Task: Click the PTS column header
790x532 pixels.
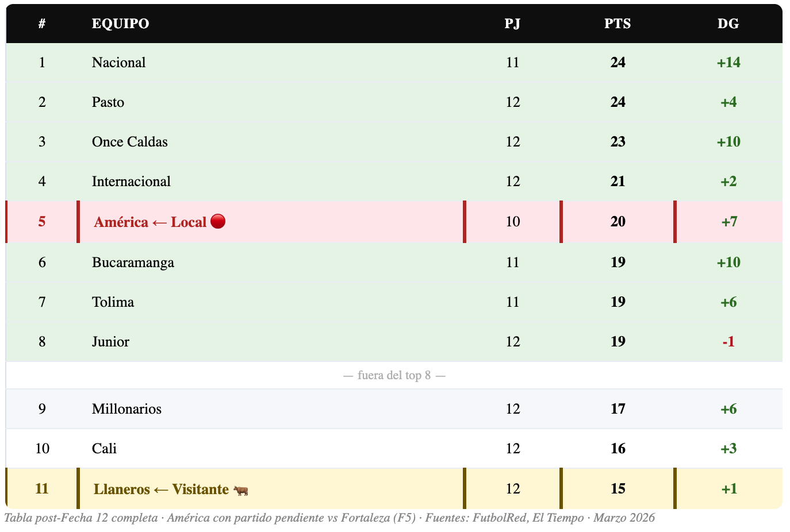Action: tap(618, 24)
